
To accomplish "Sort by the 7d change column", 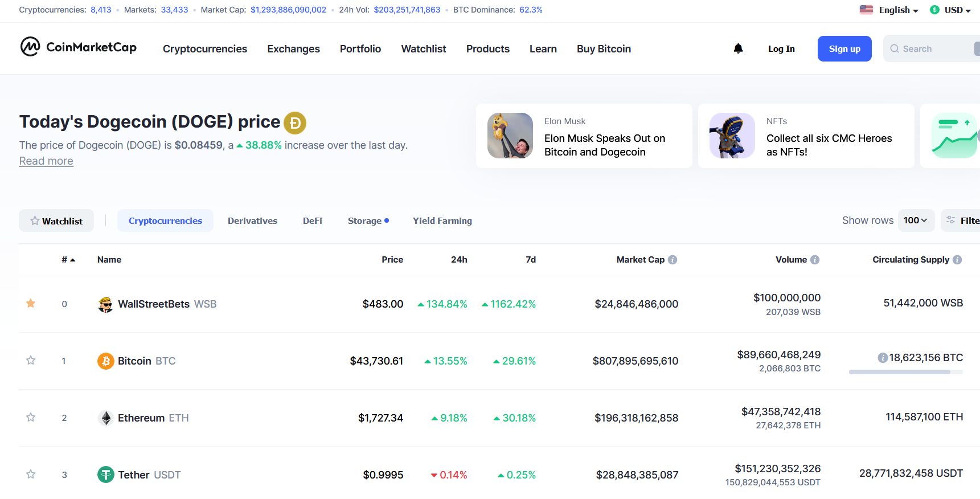I will point(531,260).
